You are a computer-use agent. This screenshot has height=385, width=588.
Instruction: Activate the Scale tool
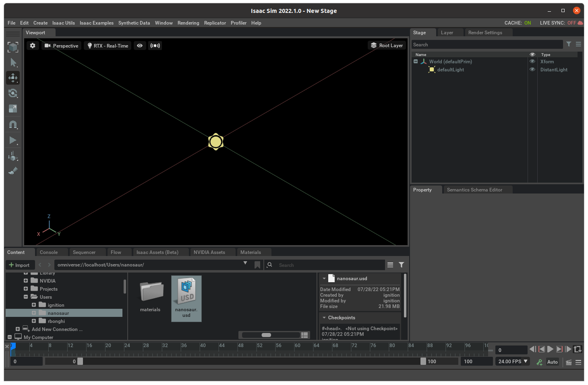coord(13,108)
